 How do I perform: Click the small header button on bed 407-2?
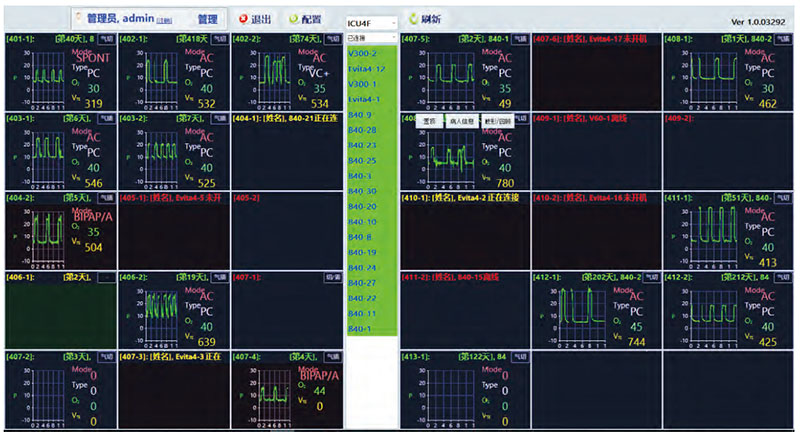(106, 357)
